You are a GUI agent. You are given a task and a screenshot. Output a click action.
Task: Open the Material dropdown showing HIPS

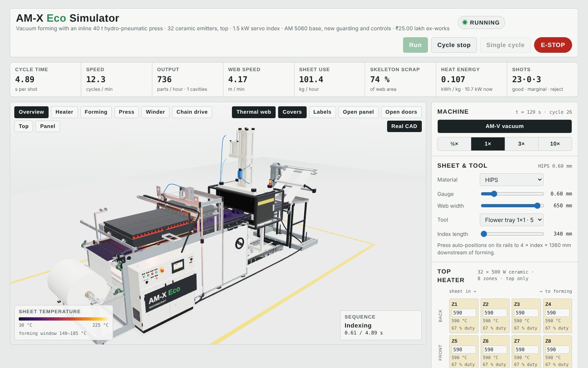[x=512, y=180]
